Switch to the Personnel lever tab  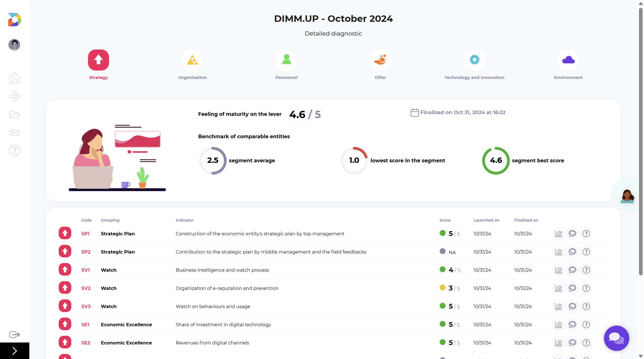[x=286, y=60]
